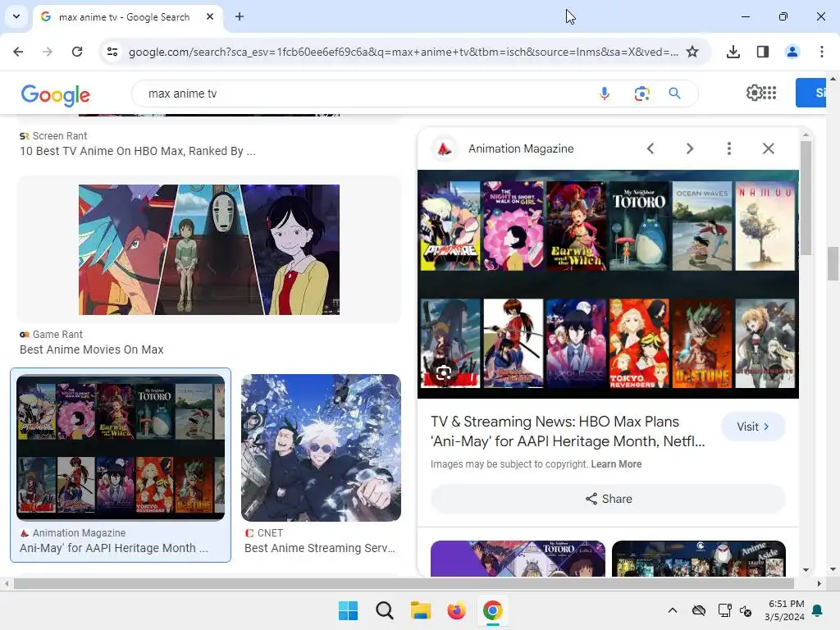Open related image with purple Totoro banner
This screenshot has height=630, width=840.
point(518,558)
